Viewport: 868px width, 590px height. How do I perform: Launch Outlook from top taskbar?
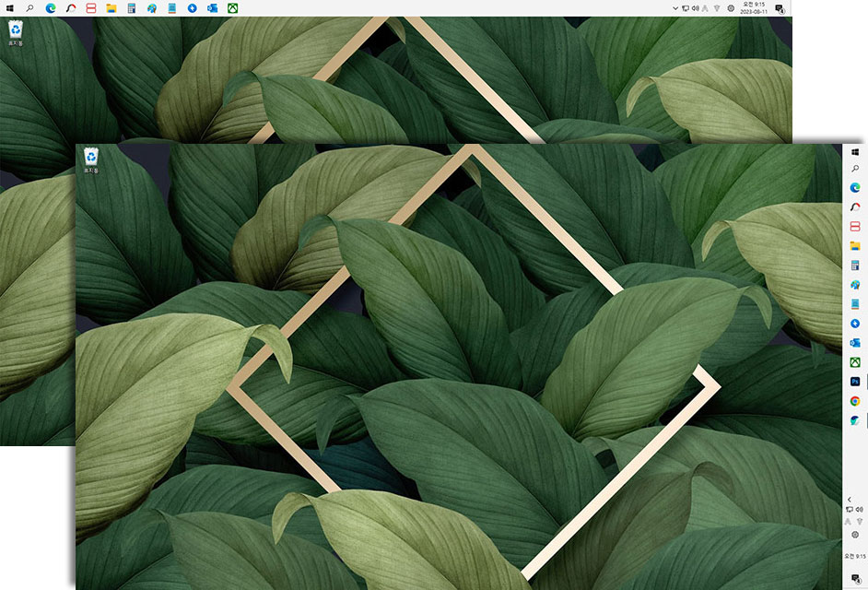pyautogui.click(x=212, y=8)
